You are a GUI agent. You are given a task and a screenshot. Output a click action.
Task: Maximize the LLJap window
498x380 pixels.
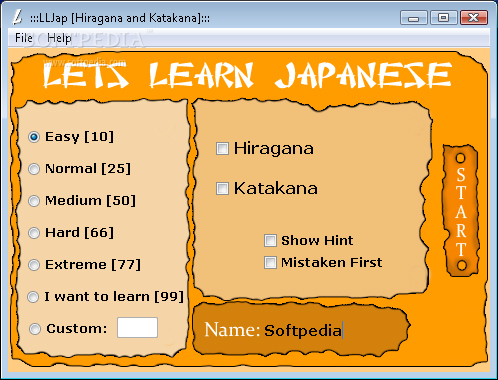coord(443,18)
